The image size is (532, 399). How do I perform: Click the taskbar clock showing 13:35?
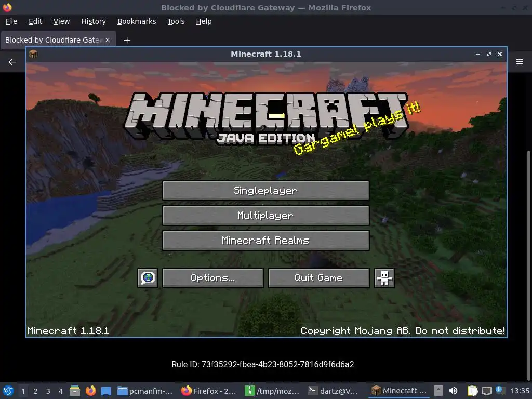pyautogui.click(x=520, y=391)
